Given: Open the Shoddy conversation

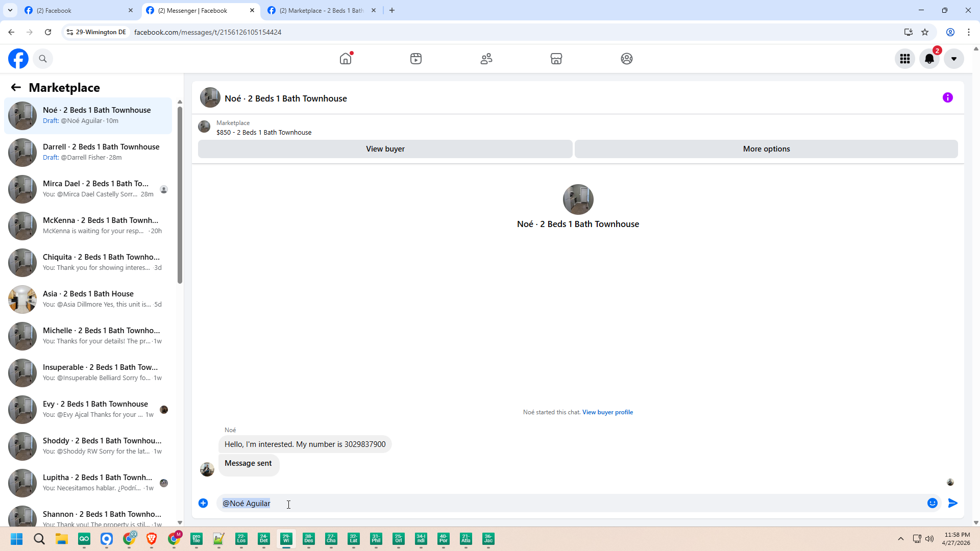Looking at the screenshot, I should pyautogui.click(x=88, y=446).
